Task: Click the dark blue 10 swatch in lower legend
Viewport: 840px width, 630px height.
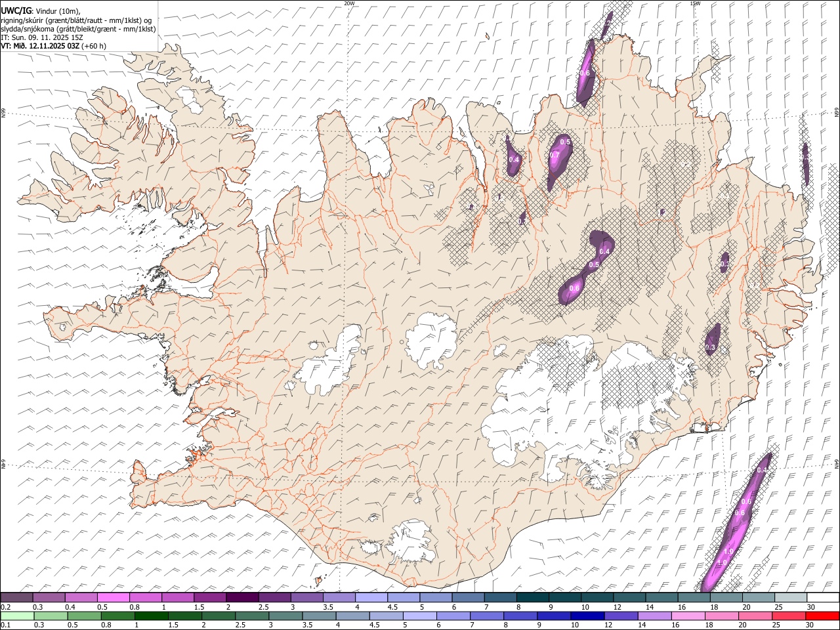Action: coord(587,616)
